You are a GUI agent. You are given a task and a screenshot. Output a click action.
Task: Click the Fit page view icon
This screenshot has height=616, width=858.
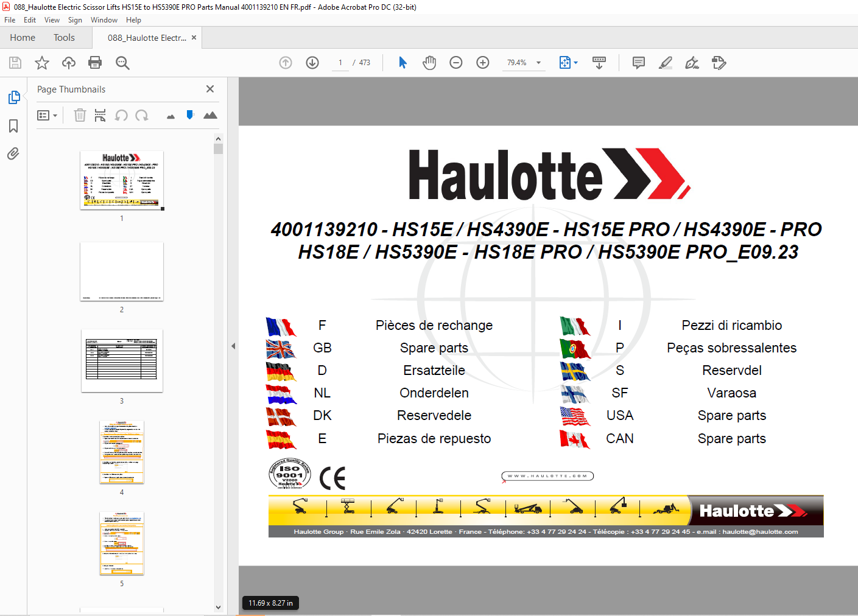coord(564,63)
